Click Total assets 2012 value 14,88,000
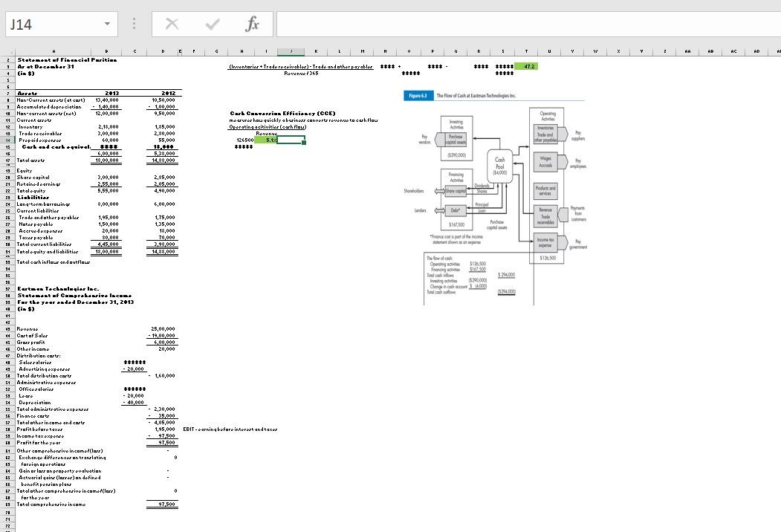 (x=163, y=160)
